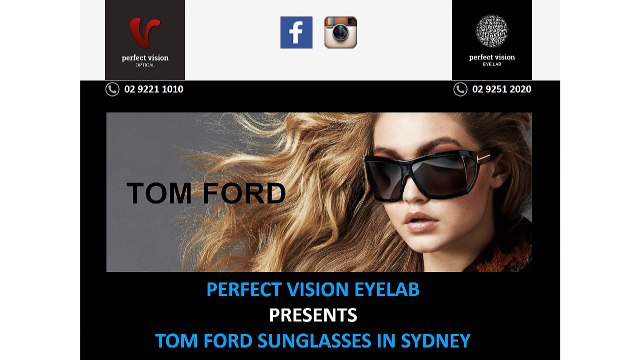Click the PERFECT VISION EYELAB heading

[313, 289]
